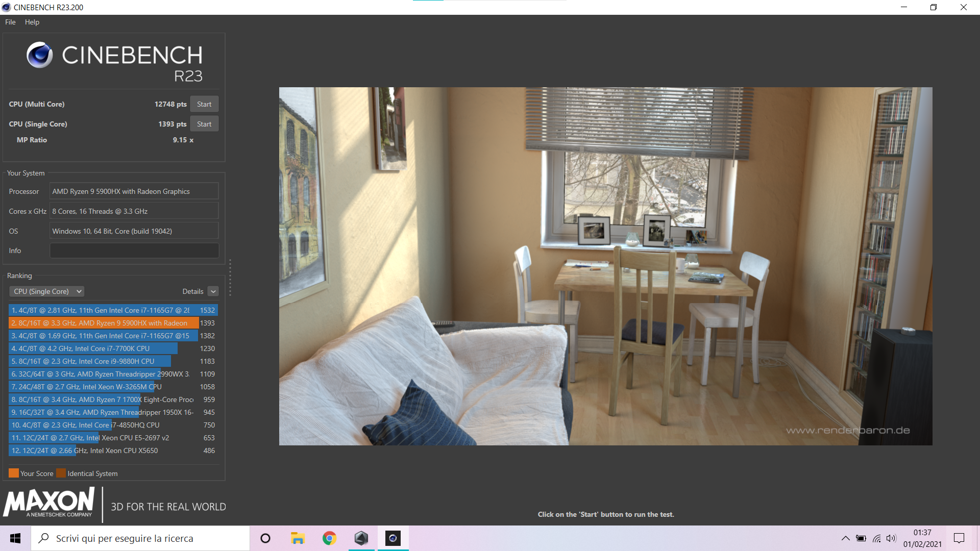Screen dimensions: 980x551
Task: Select the i7-1165G7 1532 ranking entry
Action: click(113, 310)
